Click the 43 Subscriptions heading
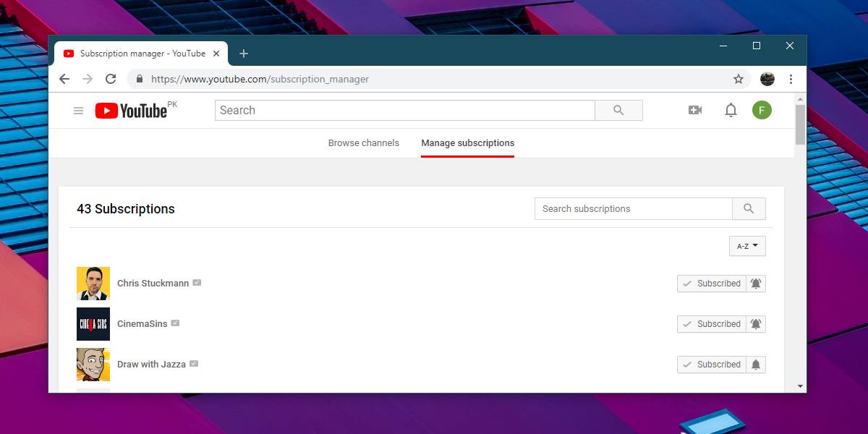This screenshot has width=868, height=434. 126,209
